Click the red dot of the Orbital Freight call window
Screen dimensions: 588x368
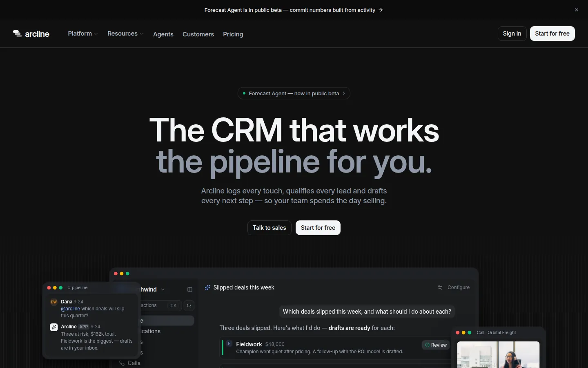point(458,333)
